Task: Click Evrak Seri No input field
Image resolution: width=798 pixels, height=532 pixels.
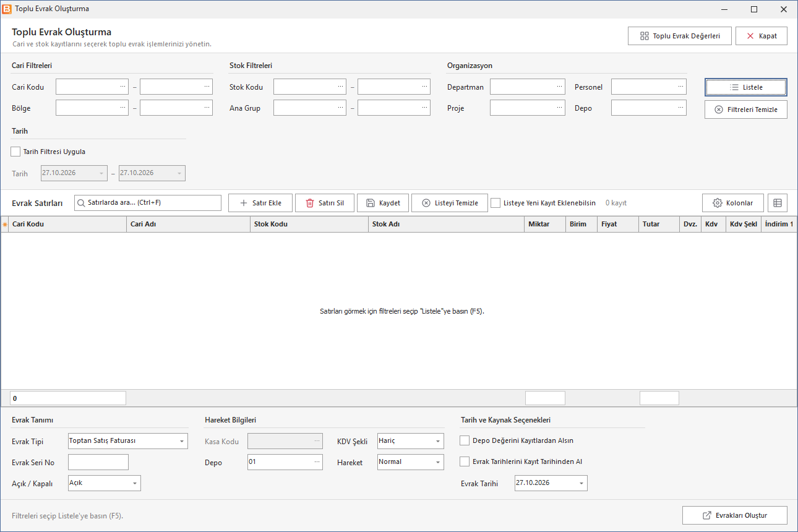Action: tap(98, 462)
